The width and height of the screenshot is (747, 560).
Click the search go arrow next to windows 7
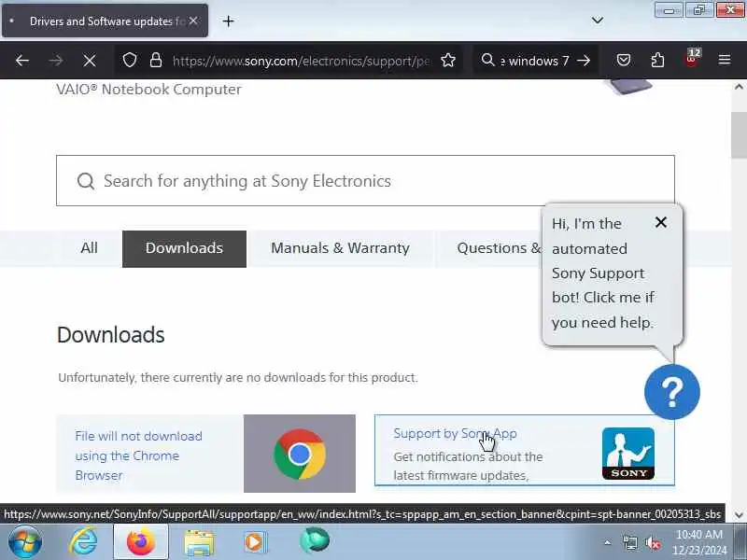(x=584, y=61)
